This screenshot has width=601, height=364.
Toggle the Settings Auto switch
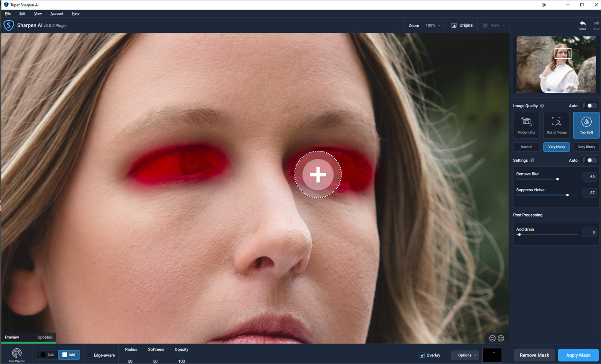coord(591,160)
